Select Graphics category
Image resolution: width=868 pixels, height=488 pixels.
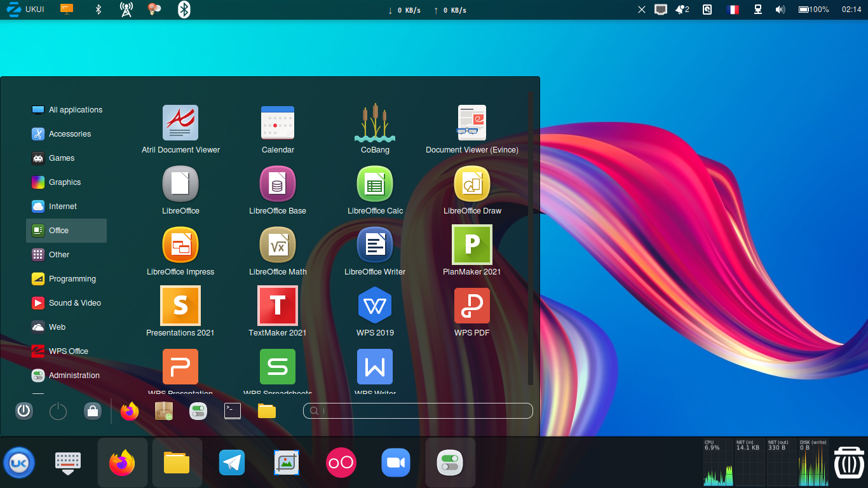pyautogui.click(x=66, y=182)
